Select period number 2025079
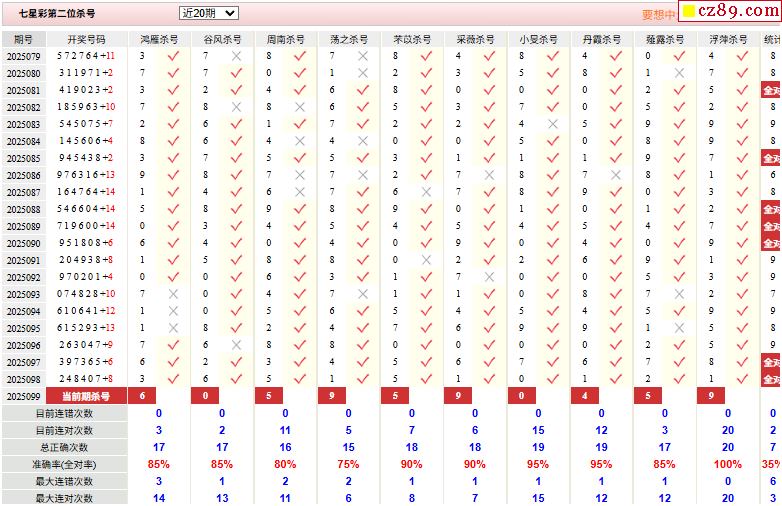This screenshot has height=506, width=782. pyautogui.click(x=23, y=56)
